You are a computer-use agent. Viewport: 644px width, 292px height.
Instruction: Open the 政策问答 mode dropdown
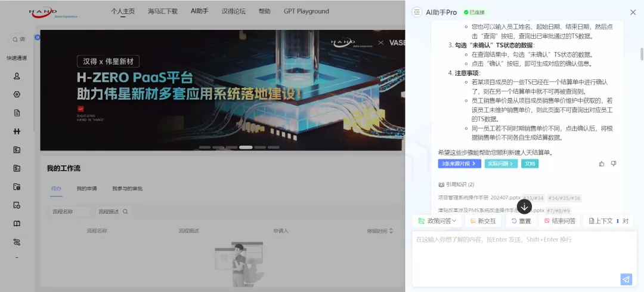437,221
